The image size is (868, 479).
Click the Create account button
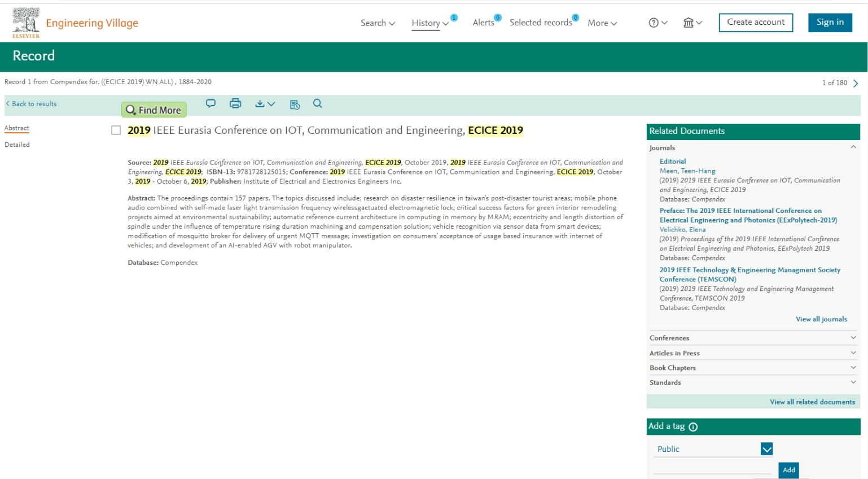[756, 23]
